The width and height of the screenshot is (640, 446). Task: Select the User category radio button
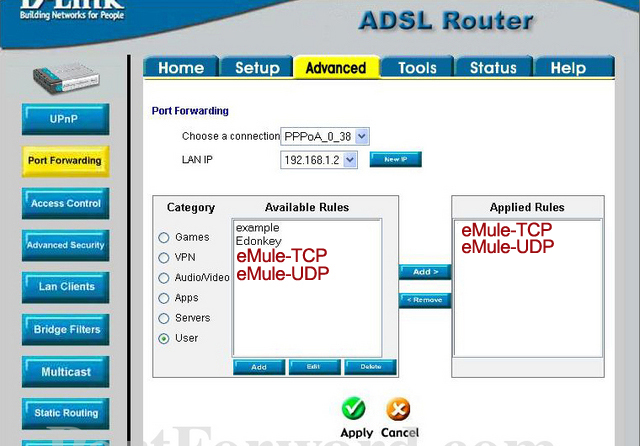click(164, 338)
